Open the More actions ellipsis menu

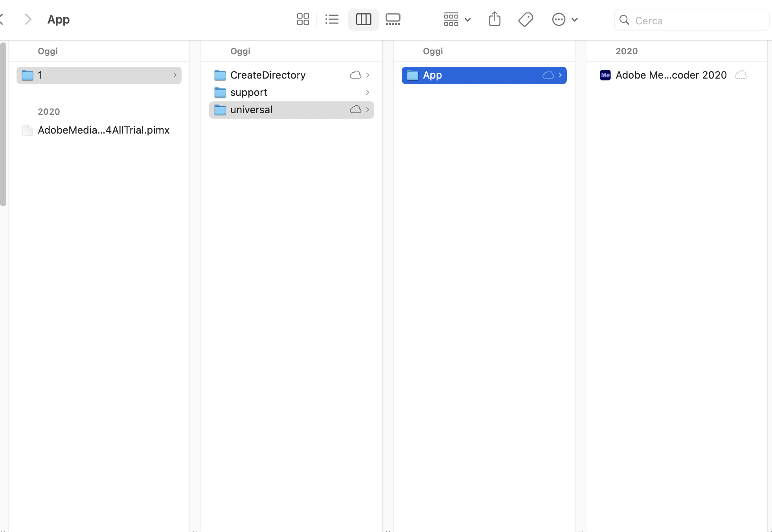tap(565, 19)
